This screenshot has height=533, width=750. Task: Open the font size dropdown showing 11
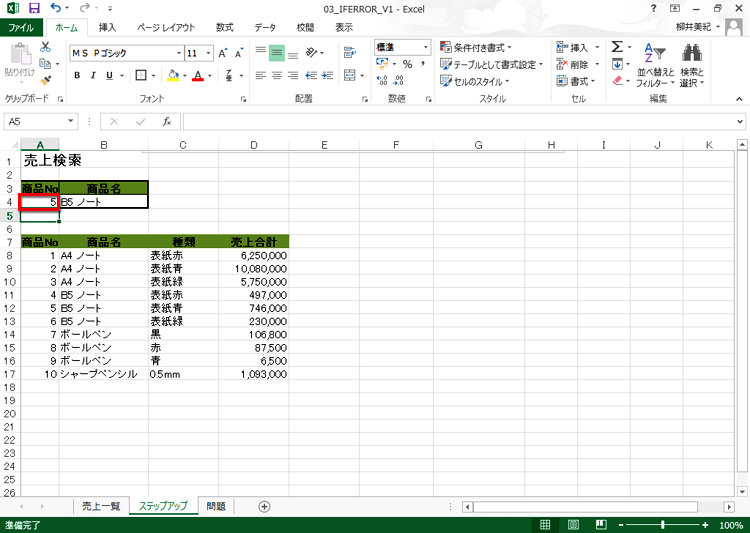209,53
